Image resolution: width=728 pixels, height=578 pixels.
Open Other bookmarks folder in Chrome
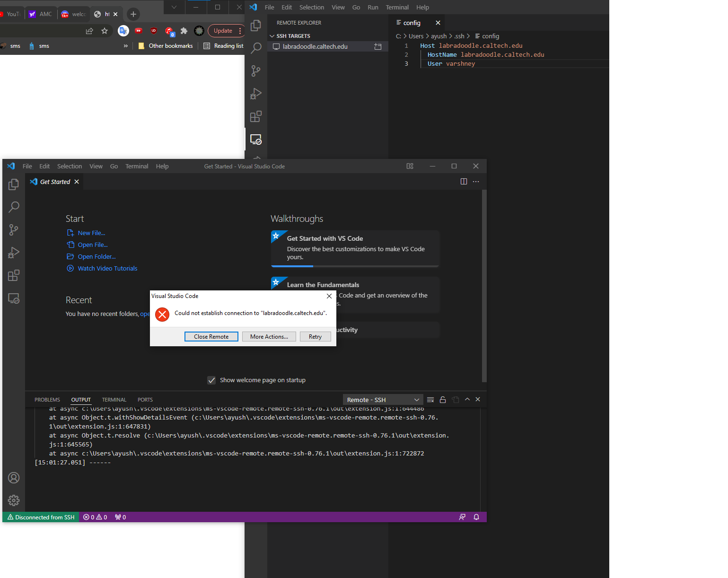tap(166, 46)
